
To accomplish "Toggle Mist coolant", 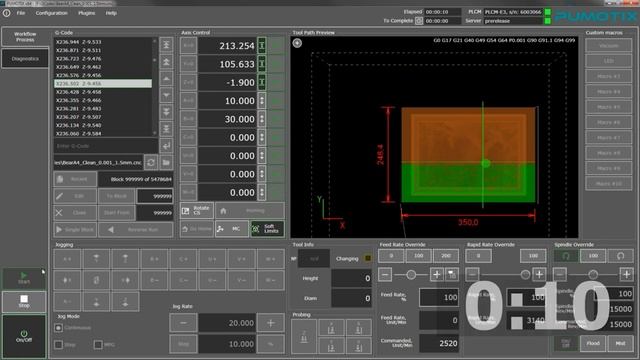I will click(x=620, y=344).
